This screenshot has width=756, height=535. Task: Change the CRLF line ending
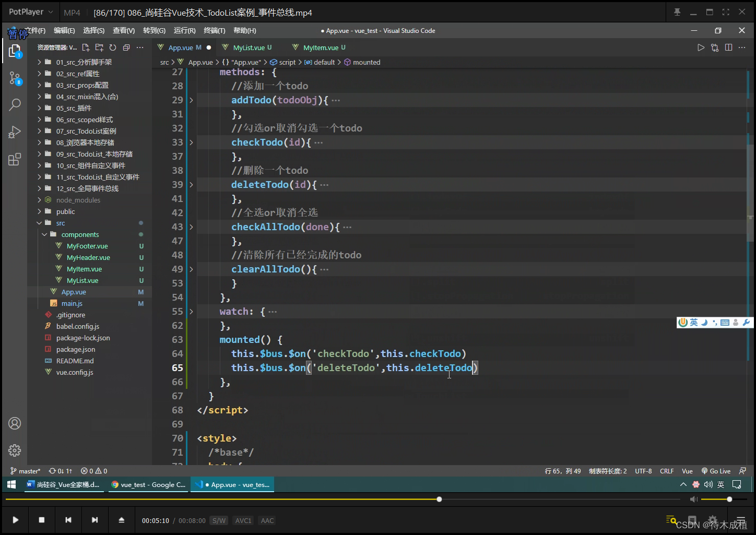tap(667, 471)
